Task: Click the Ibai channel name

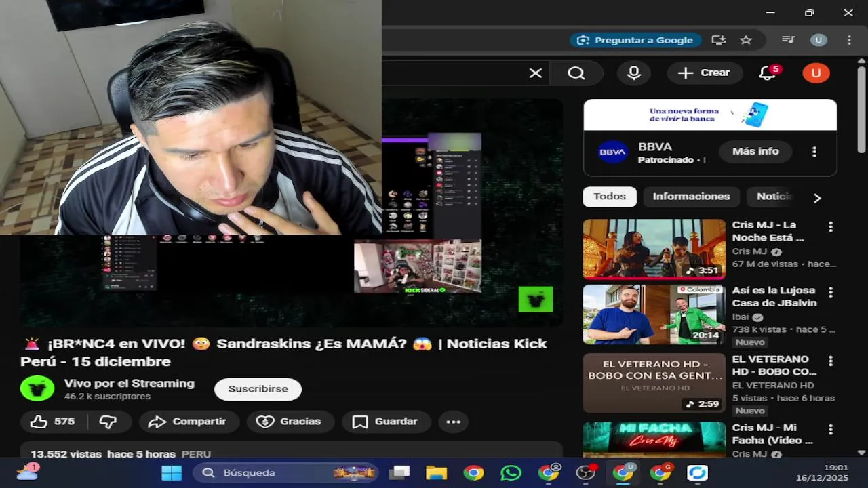Action: point(741,317)
